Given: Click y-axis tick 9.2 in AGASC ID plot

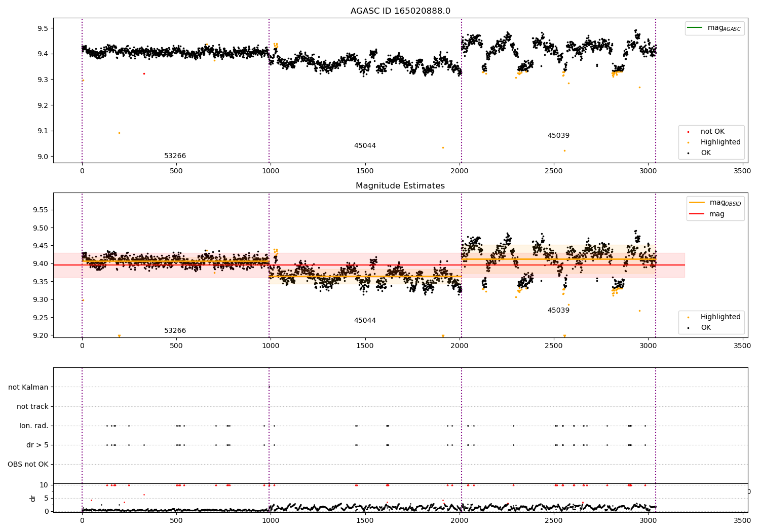Looking at the screenshot, I should (x=43, y=105).
